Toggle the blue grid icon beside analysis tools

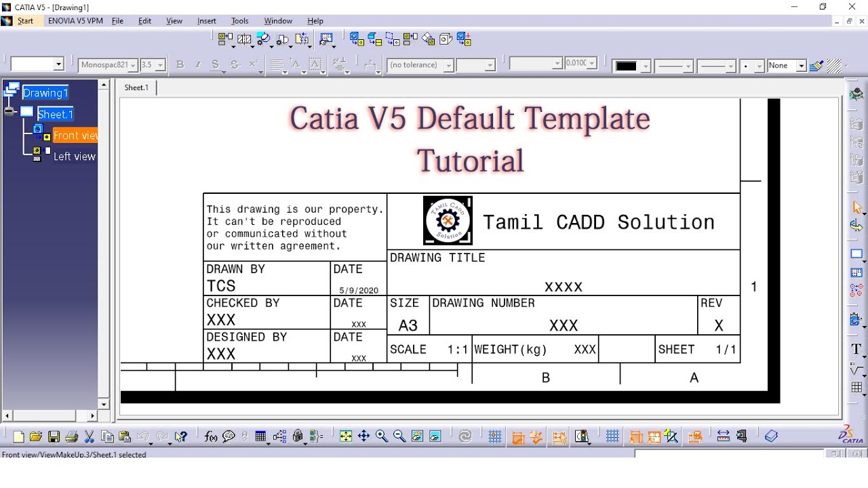(613, 436)
